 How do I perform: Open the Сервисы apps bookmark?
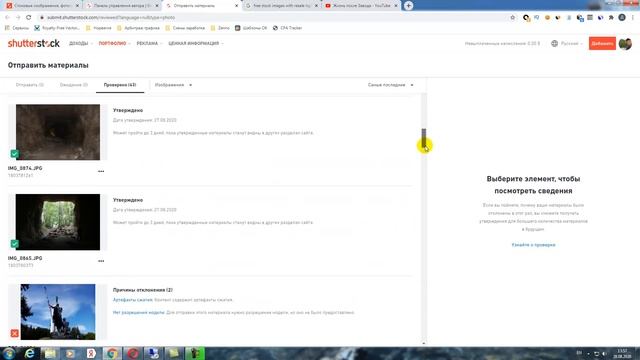[x=17, y=28]
